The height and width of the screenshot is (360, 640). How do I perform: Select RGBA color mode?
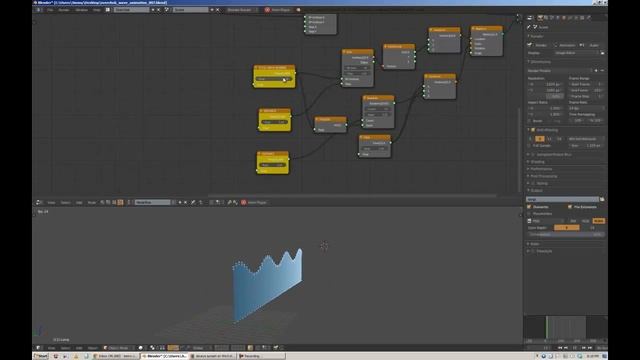(598, 221)
